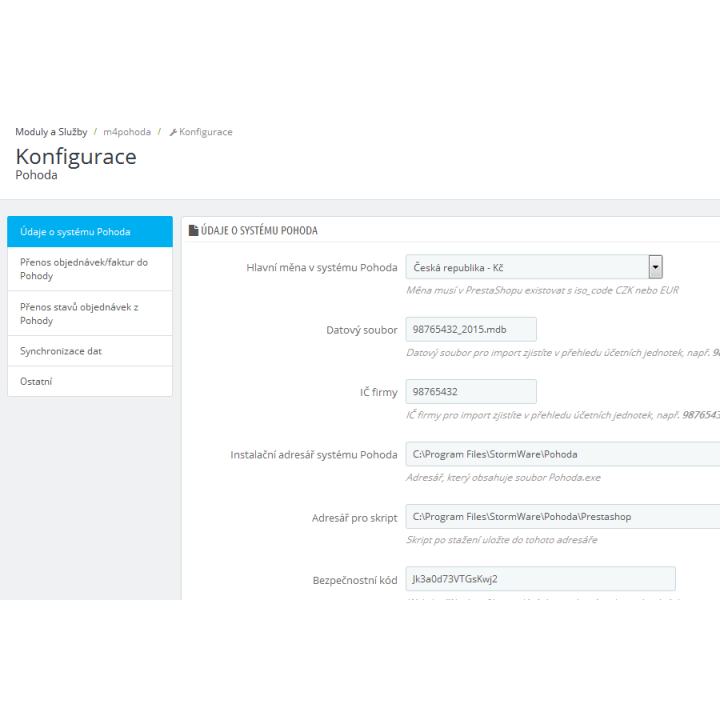Open the Ostatní tab
Viewport: 720px width, 720px height.
pos(90,382)
